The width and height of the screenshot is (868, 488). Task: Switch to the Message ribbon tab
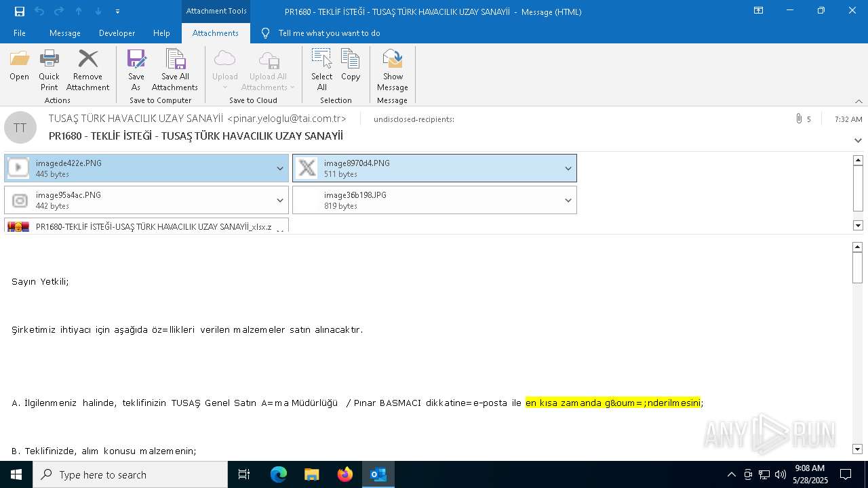65,33
